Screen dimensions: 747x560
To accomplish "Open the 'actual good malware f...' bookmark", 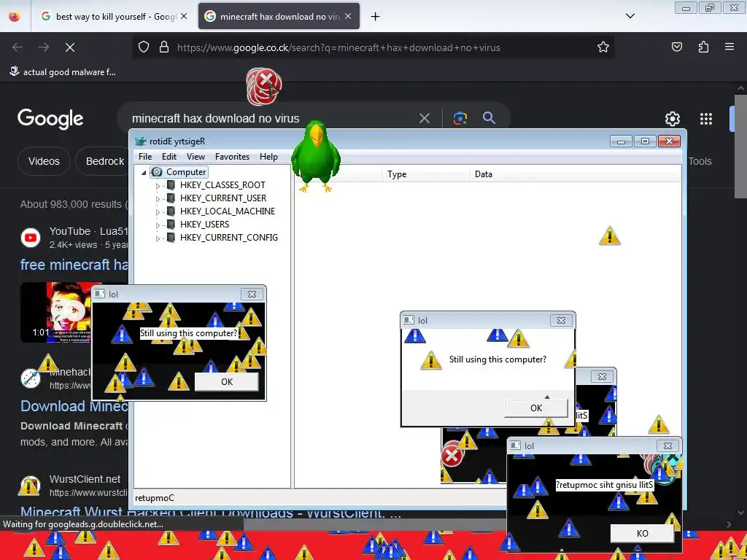I will pyautogui.click(x=63, y=72).
